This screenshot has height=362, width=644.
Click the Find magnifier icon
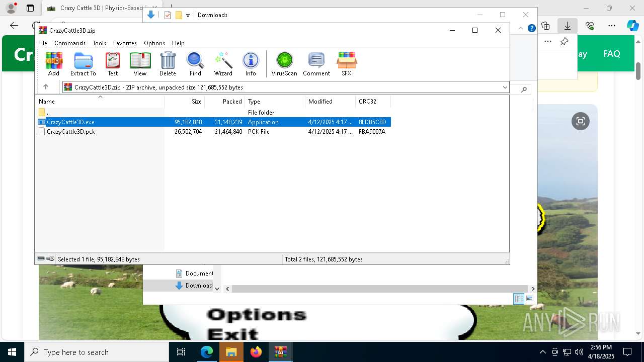click(195, 64)
